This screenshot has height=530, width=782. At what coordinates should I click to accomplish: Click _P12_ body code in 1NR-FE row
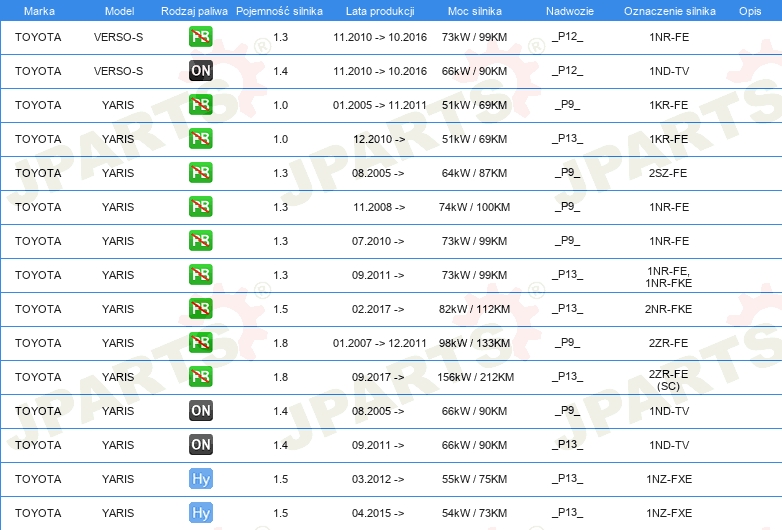568,36
